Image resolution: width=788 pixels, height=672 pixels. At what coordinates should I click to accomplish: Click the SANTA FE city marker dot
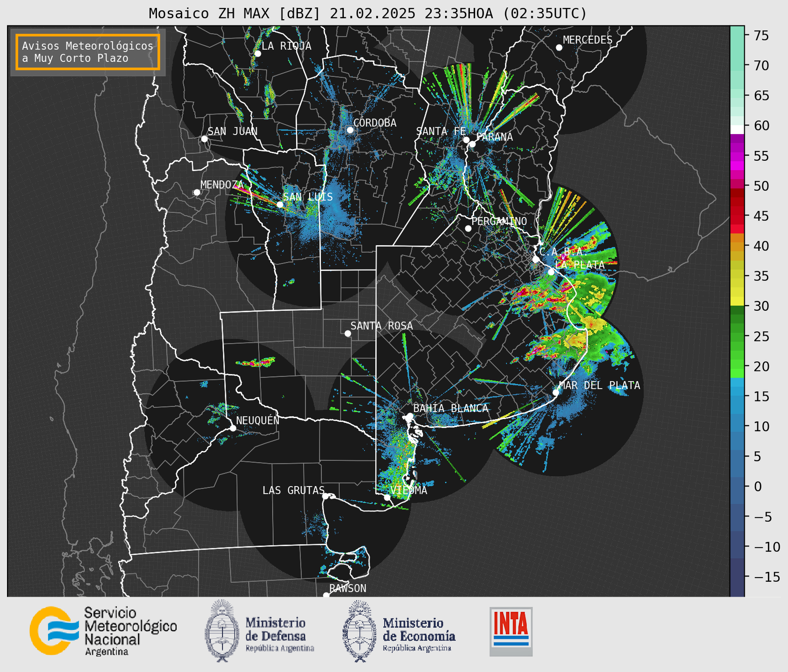click(x=466, y=140)
